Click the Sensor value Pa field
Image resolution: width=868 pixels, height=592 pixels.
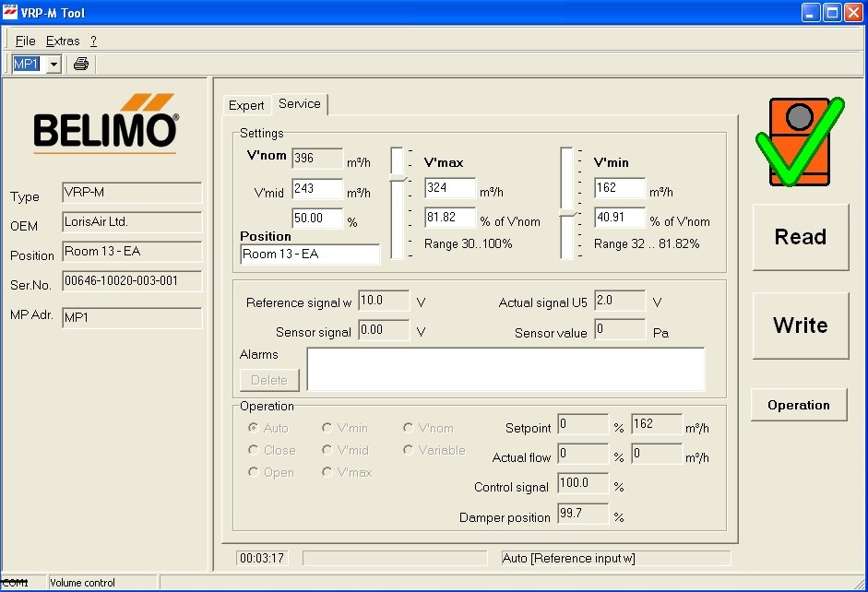[620, 329]
